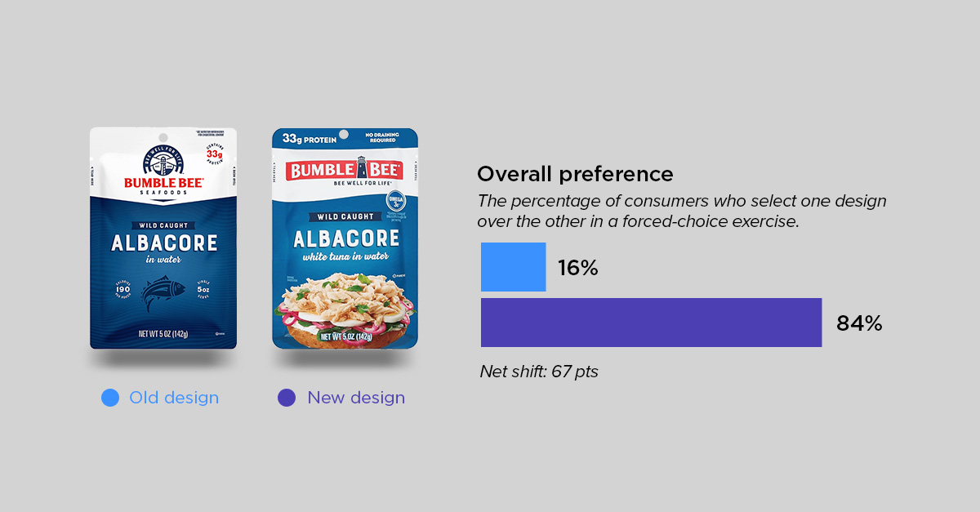Click the red 33g protein badge on old pouch

click(214, 152)
